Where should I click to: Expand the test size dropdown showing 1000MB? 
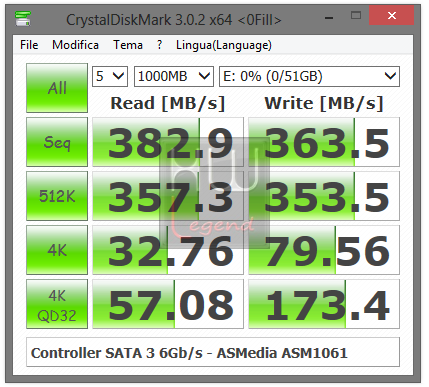pos(174,77)
